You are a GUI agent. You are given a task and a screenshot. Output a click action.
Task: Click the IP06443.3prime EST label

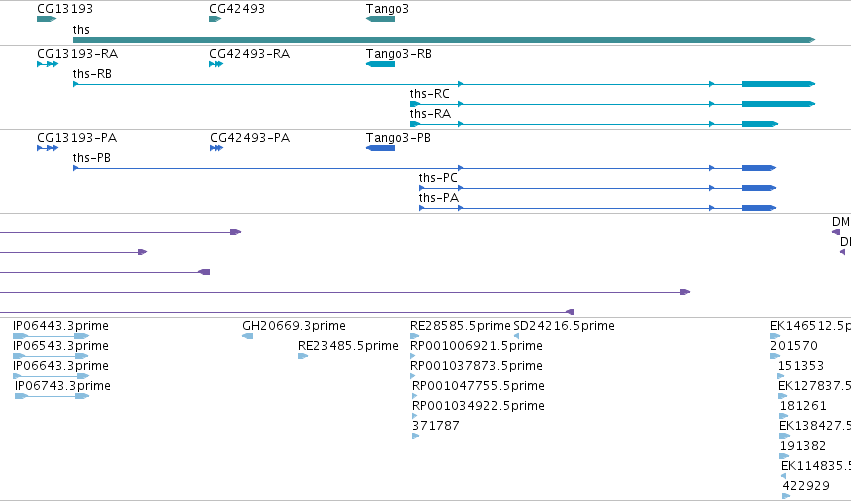point(61,326)
